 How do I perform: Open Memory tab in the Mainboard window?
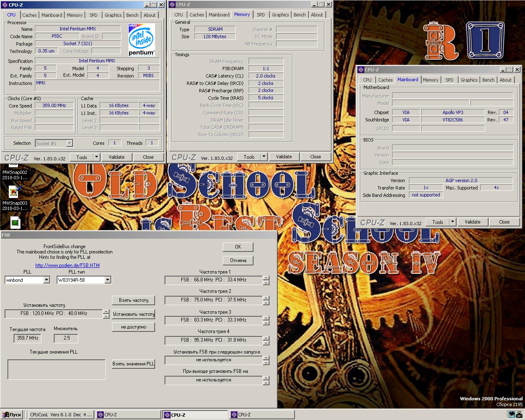431,80
